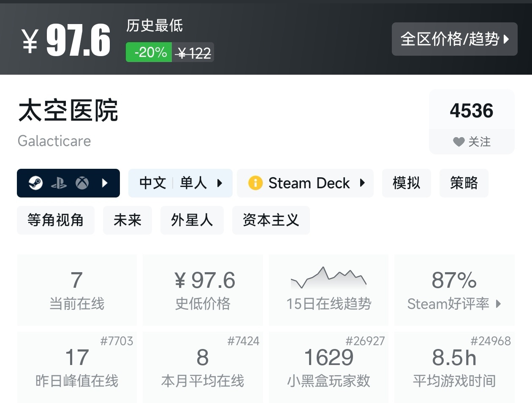
Task: Select the 未来 tag
Action: [x=127, y=220]
